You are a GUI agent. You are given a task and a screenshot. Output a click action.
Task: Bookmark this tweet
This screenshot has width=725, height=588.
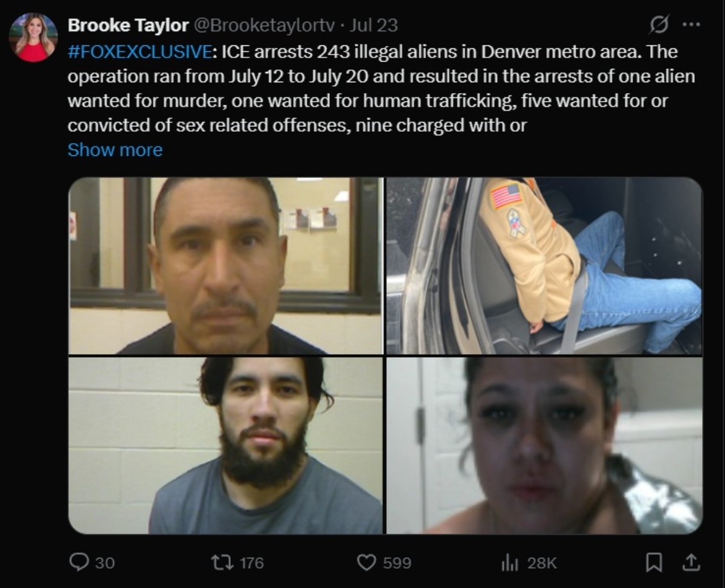click(653, 563)
